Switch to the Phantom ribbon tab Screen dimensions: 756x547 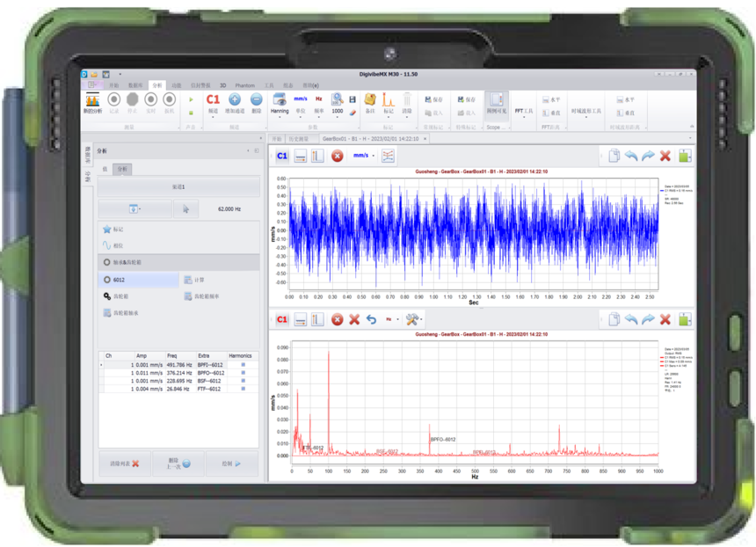tap(244, 85)
